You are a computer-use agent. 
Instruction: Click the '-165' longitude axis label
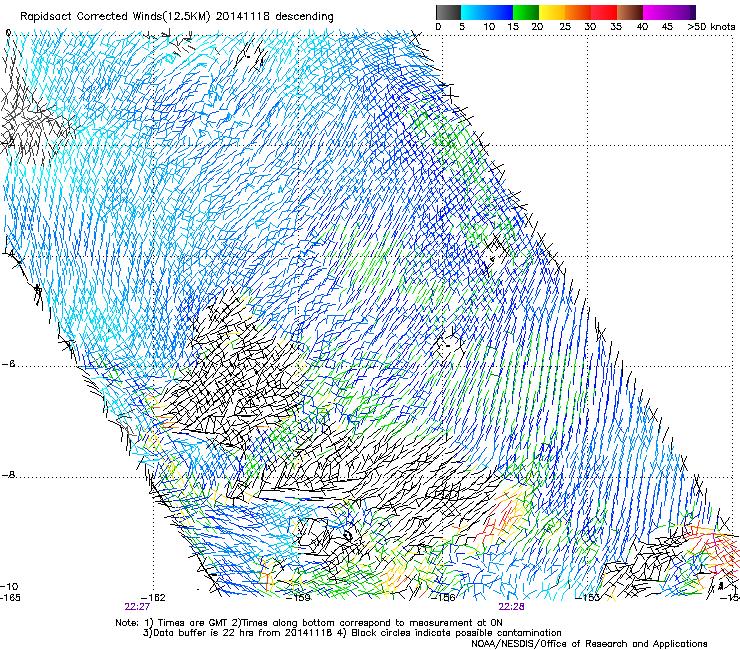10,597
